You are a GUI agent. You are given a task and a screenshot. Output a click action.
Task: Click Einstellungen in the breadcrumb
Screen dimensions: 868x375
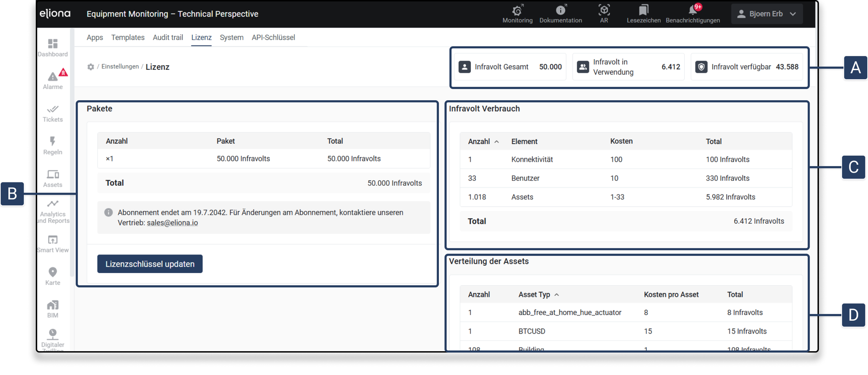pos(120,67)
